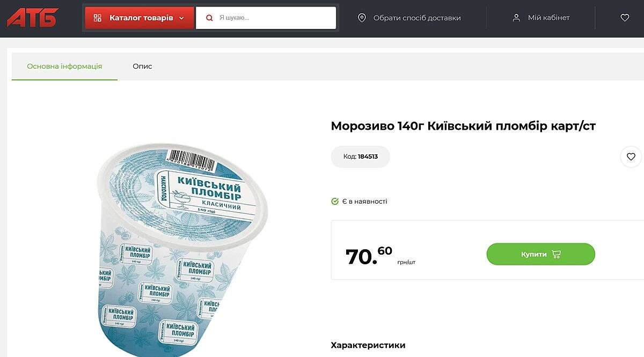Click the product title heading

point(463,126)
